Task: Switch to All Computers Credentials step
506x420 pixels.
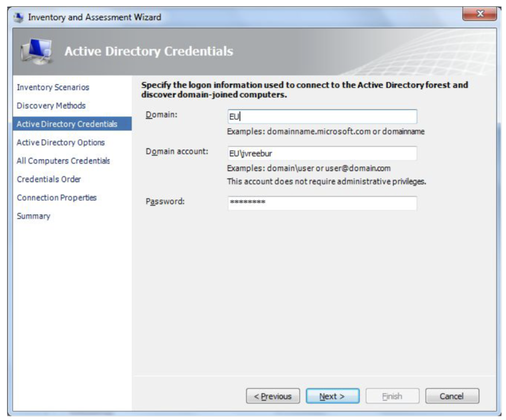Action: point(63,161)
